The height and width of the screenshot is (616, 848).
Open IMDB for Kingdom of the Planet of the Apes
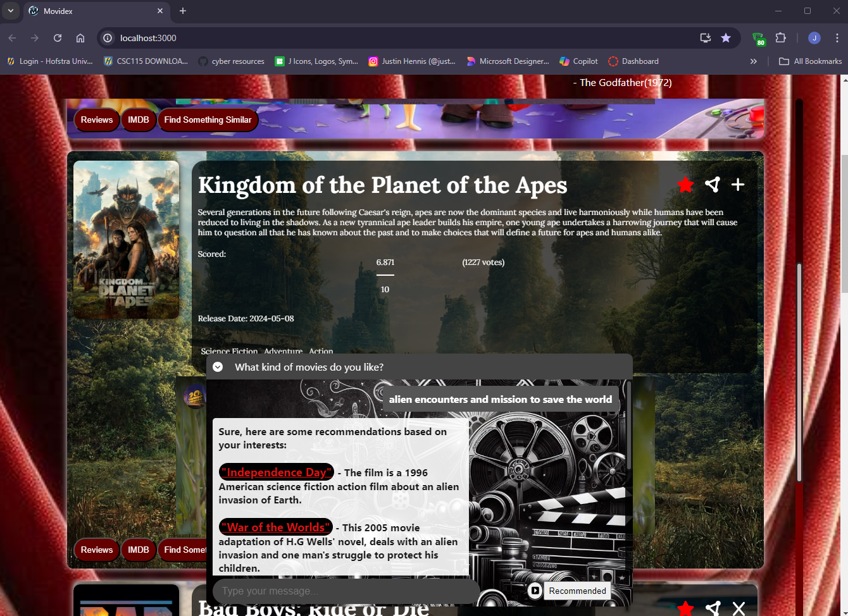pos(139,550)
